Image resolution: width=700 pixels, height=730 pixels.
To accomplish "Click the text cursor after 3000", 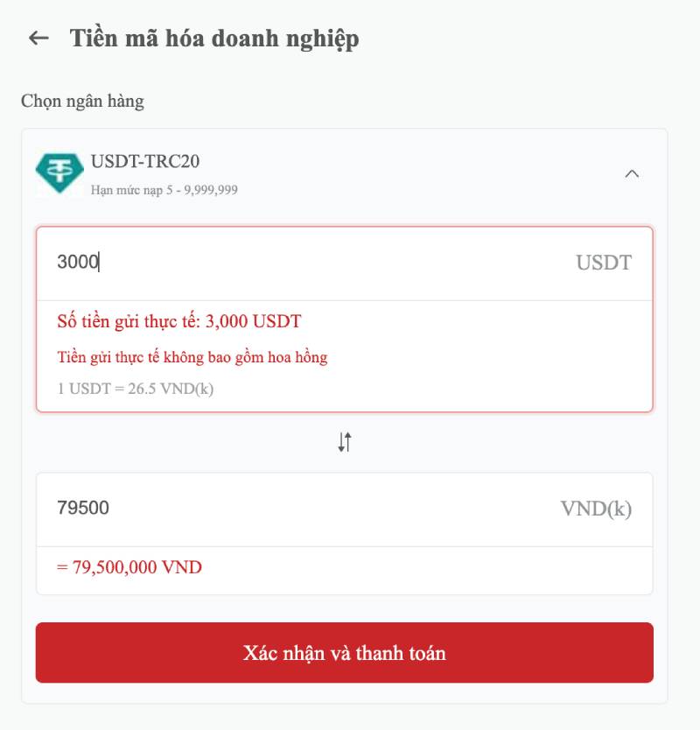I will pyautogui.click(x=100, y=263).
